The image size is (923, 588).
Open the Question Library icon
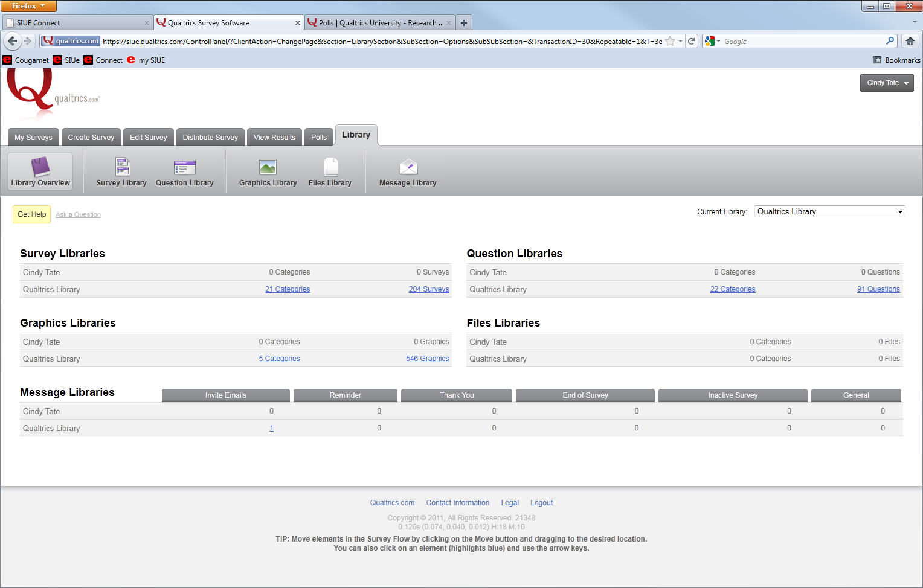point(184,167)
